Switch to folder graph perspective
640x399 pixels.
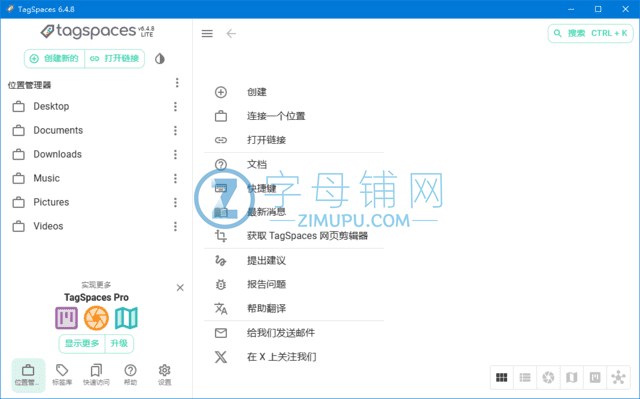(618, 378)
